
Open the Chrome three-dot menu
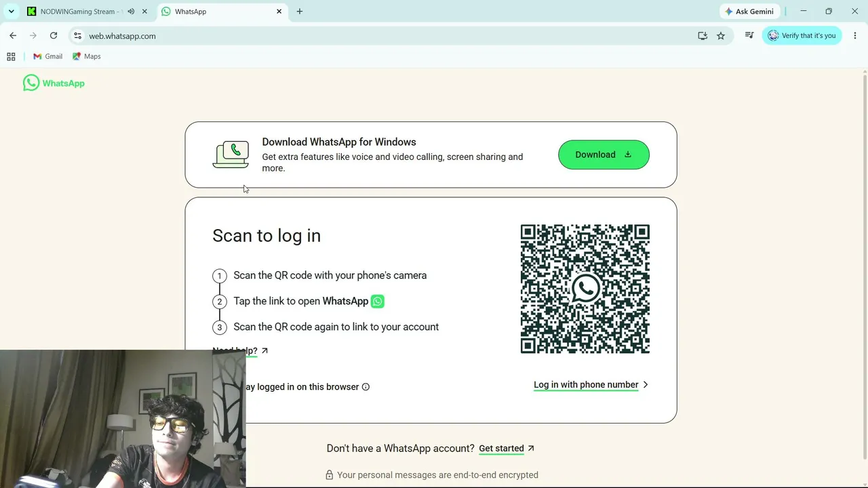click(855, 35)
